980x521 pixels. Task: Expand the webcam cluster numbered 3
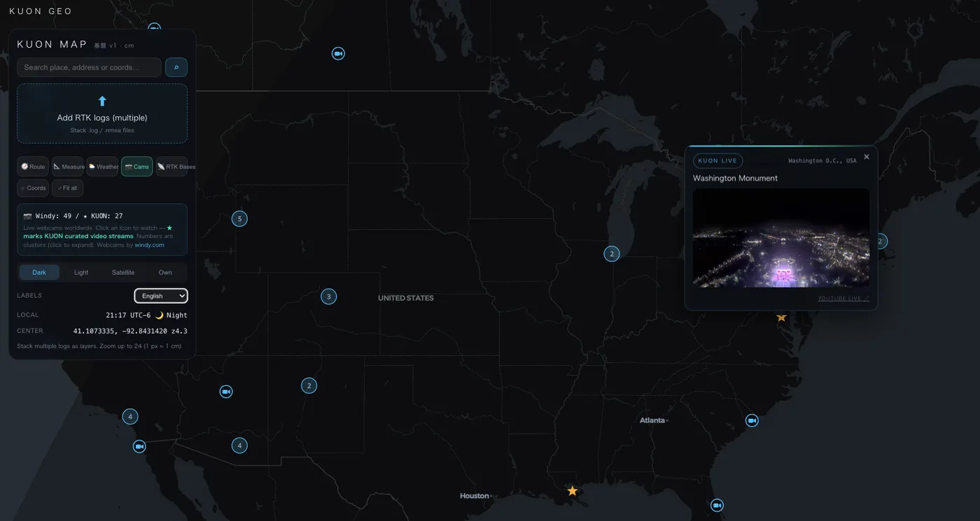[328, 296]
